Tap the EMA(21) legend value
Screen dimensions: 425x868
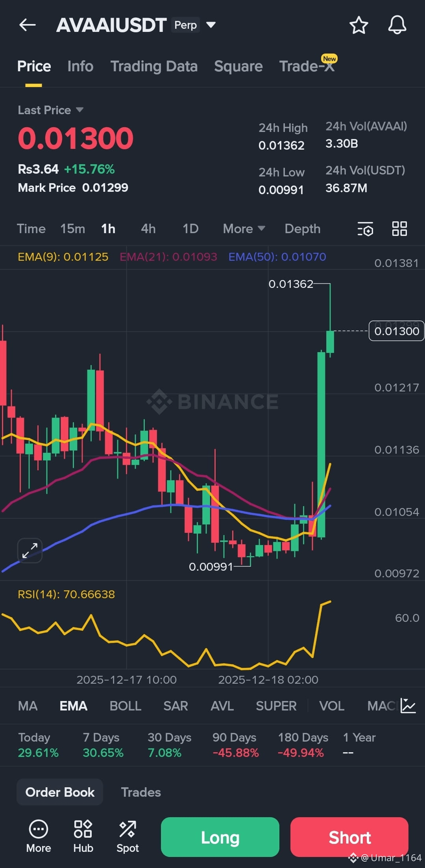168,257
